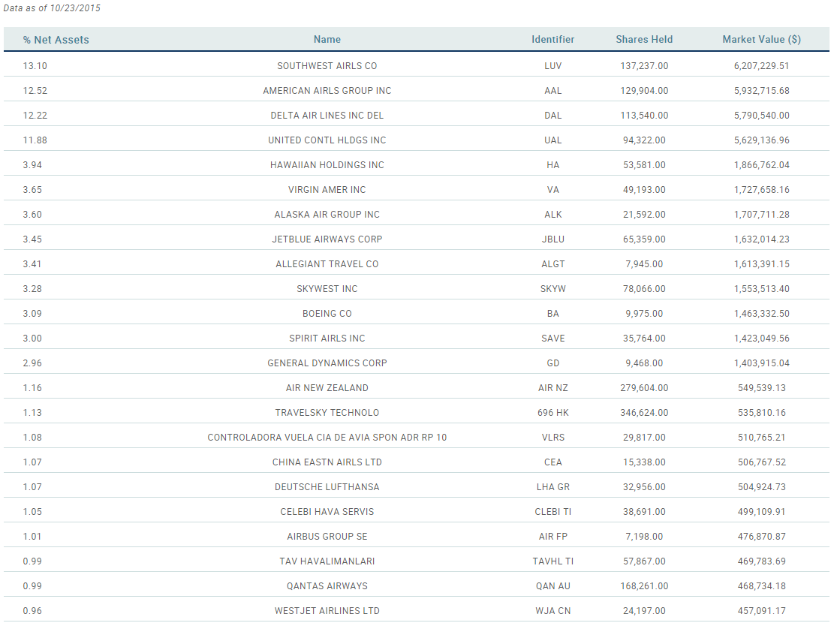Select shares held 279,604.00

[x=644, y=387]
